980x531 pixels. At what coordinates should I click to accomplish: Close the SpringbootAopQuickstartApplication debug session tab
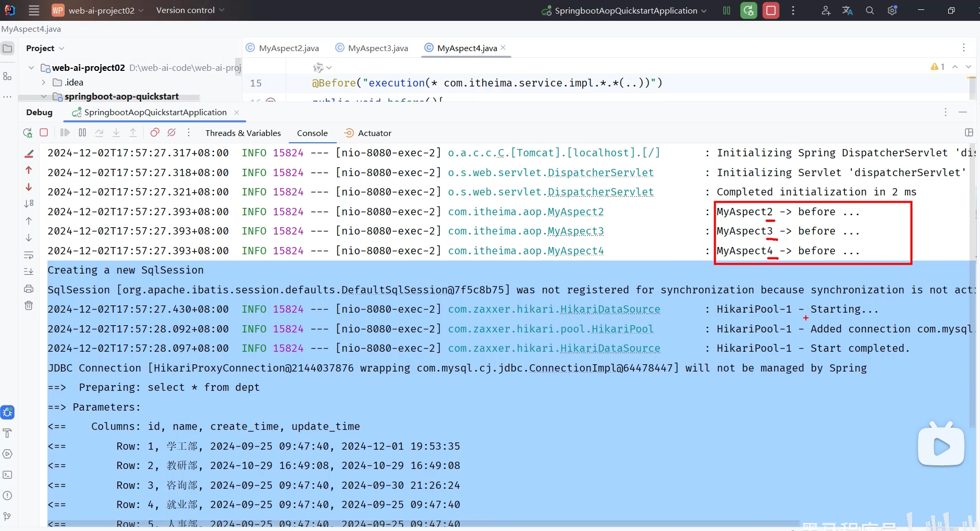pyautogui.click(x=237, y=112)
